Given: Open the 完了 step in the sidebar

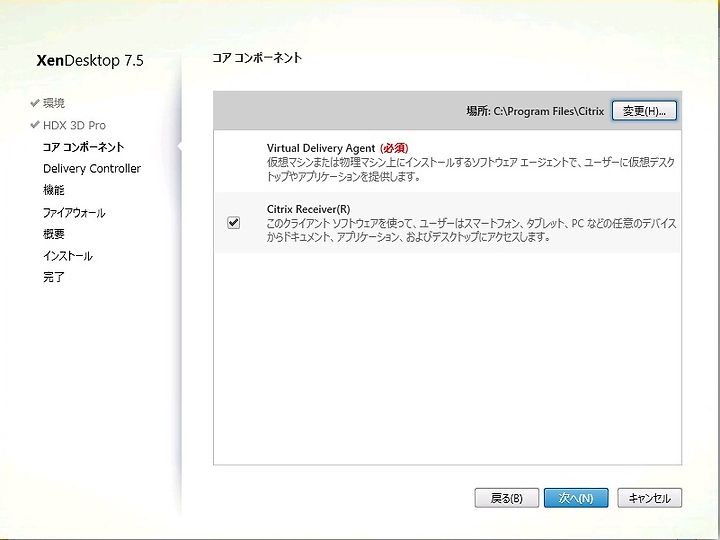Looking at the screenshot, I should coord(54,277).
